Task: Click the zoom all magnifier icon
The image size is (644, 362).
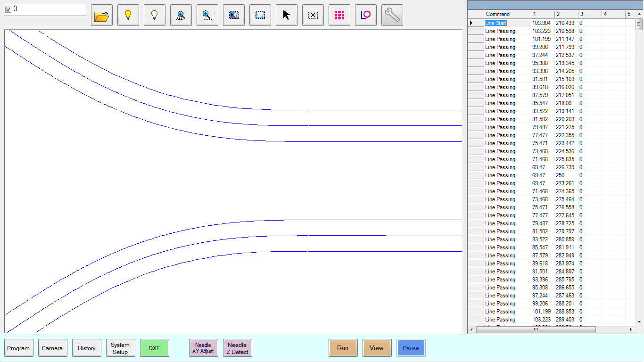Action: (181, 15)
